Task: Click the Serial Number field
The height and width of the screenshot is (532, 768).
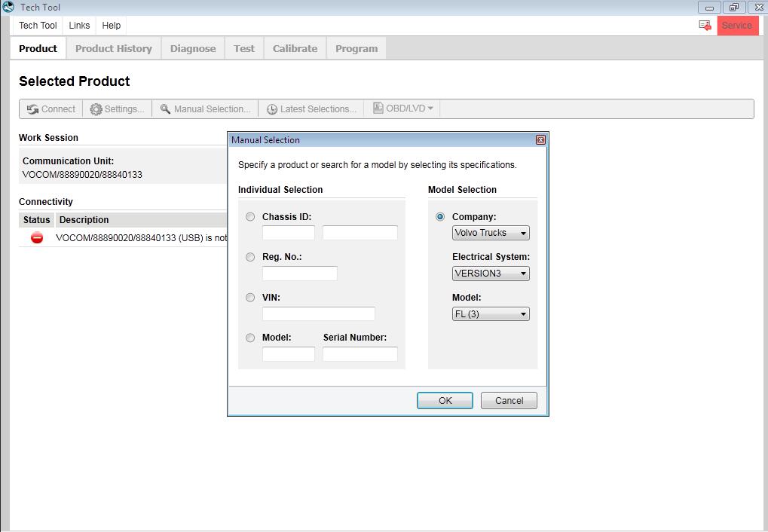Action: [x=360, y=354]
